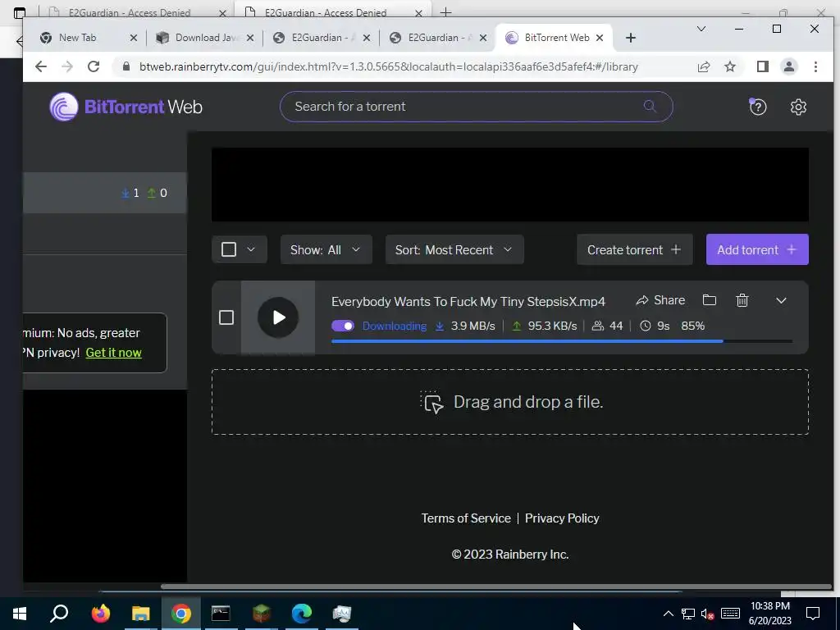Click the Drag and drop a file area

pyautogui.click(x=510, y=402)
